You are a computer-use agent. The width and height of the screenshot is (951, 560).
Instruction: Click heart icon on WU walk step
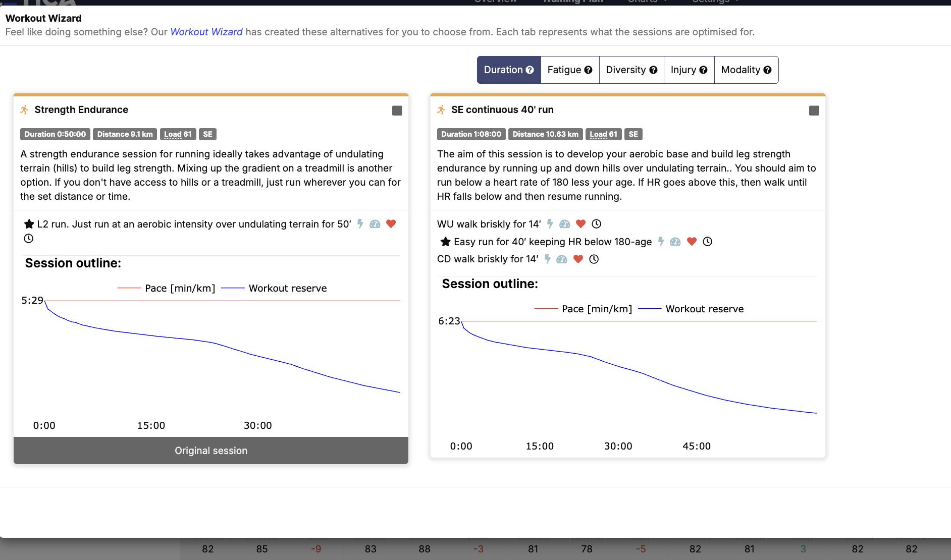pos(580,223)
